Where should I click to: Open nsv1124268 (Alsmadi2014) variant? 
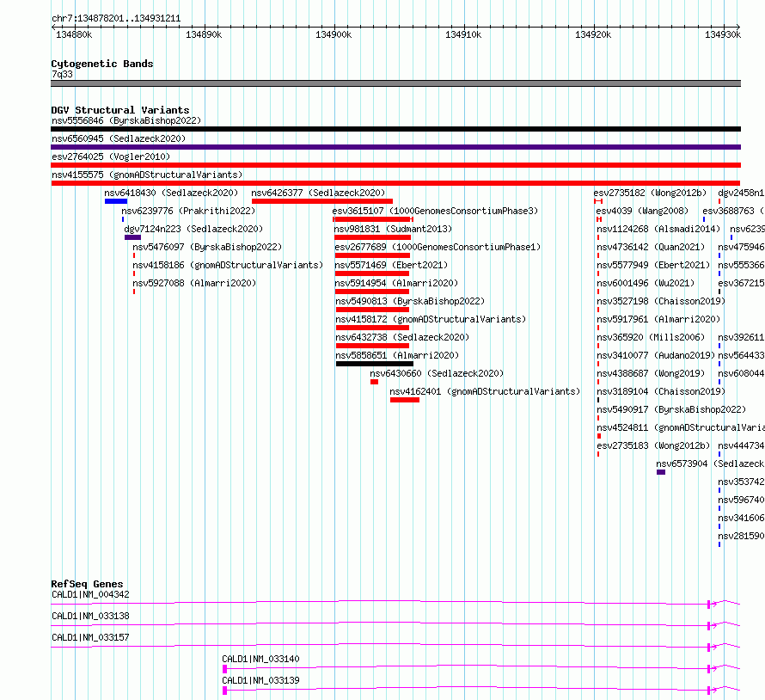click(x=658, y=229)
